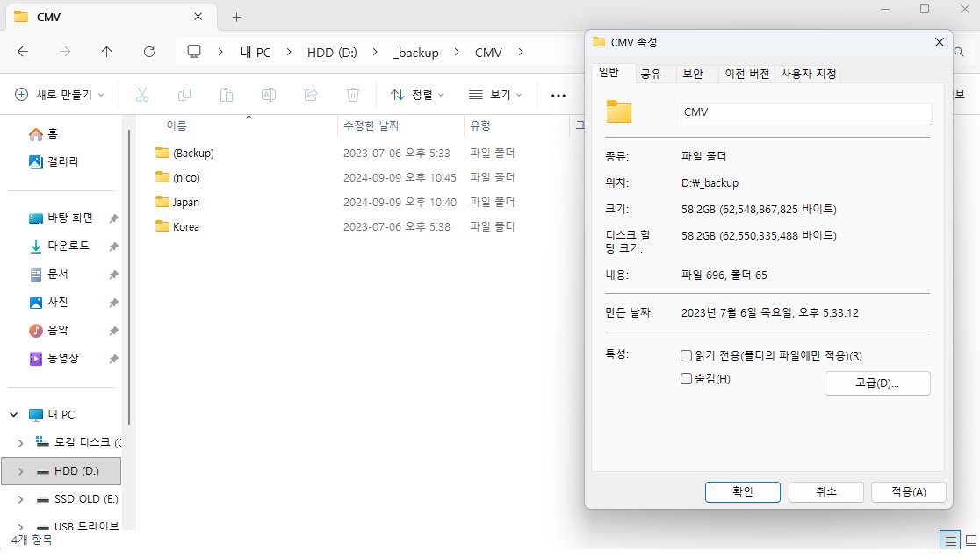Click 적용(A) button
Viewport: 980px width, 558px height.
909,492
